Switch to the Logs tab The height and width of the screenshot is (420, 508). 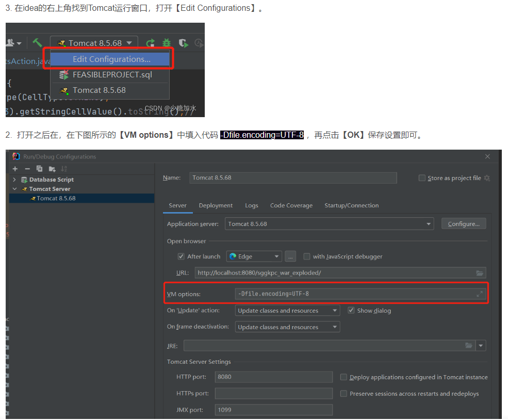pos(251,205)
